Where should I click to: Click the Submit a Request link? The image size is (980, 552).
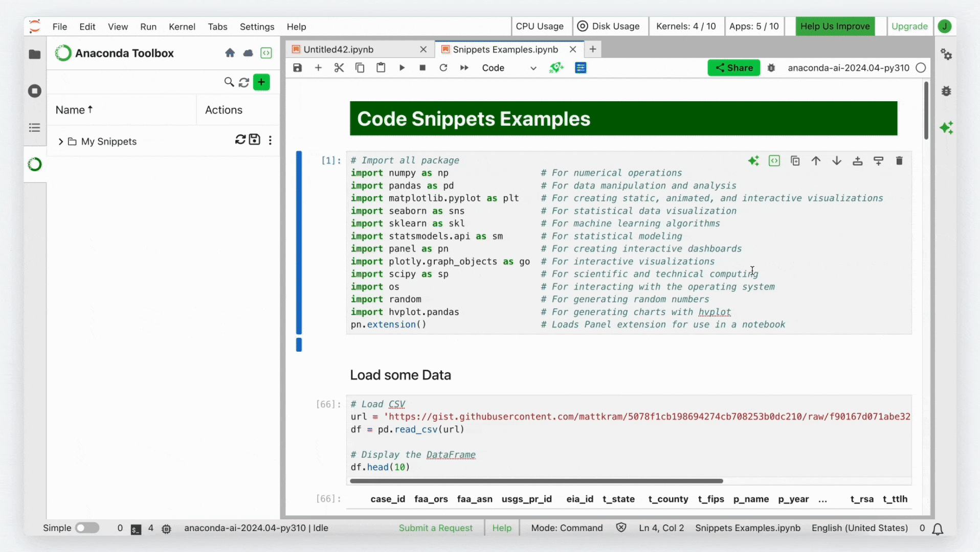click(435, 528)
